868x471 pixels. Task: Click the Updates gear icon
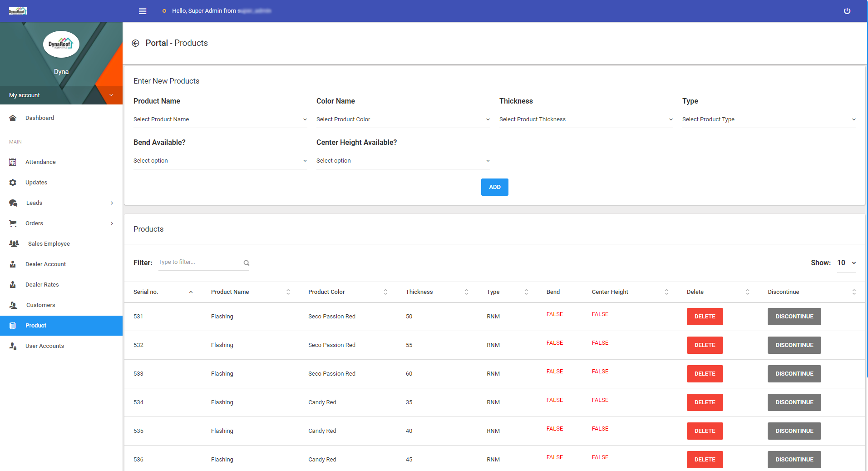click(13, 182)
